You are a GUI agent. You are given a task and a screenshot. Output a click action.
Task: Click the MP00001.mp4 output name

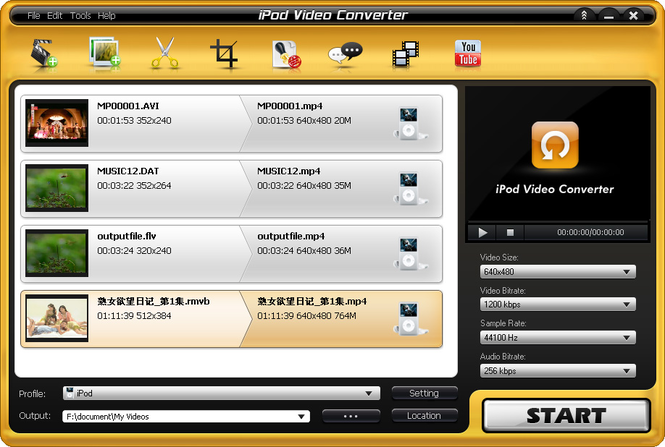click(290, 106)
